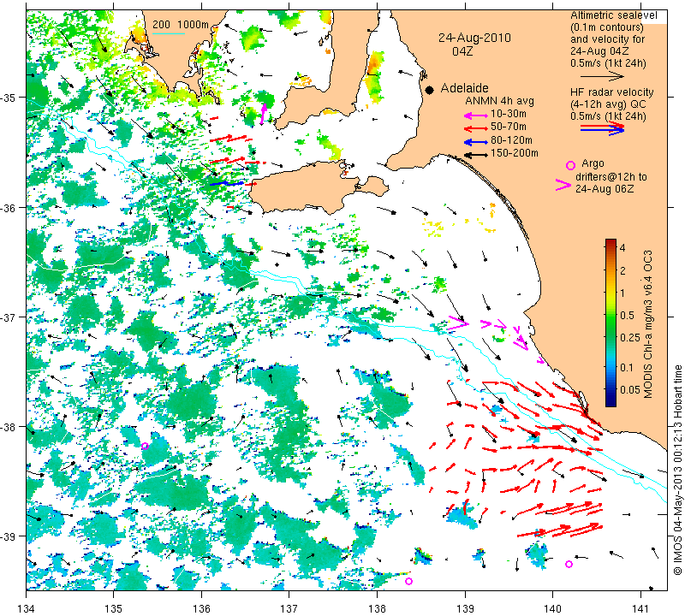This screenshot has height=616, width=685.
Task: Click the IMOS copyright timestamp text
Action: click(x=677, y=470)
